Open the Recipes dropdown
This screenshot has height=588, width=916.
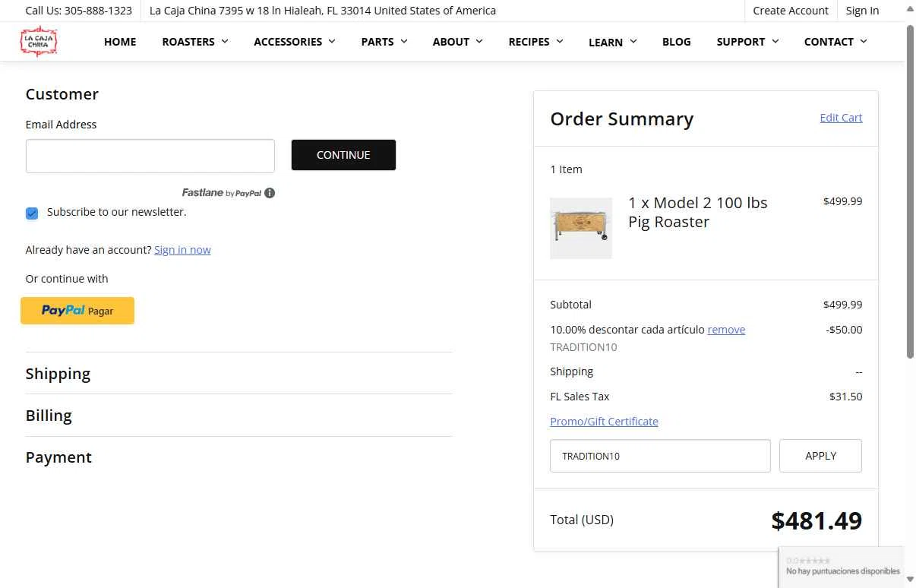click(x=536, y=42)
